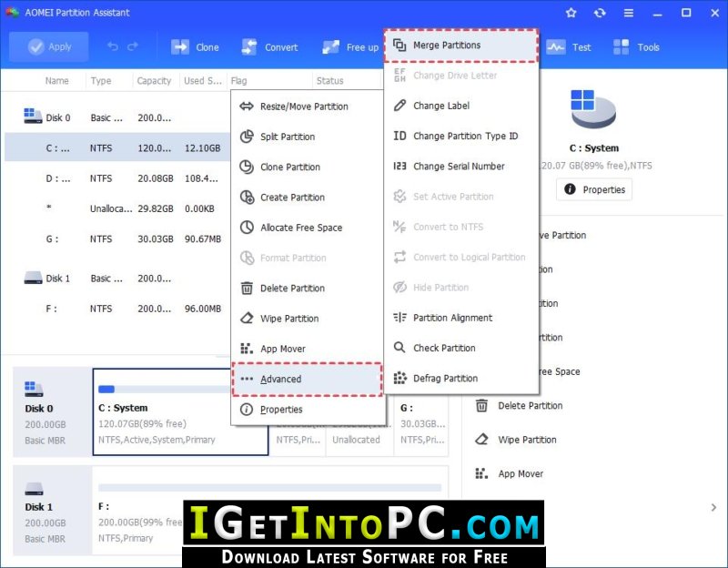Select Disk 0 in the partition list
Image resolution: width=728 pixels, height=568 pixels.
(x=57, y=117)
